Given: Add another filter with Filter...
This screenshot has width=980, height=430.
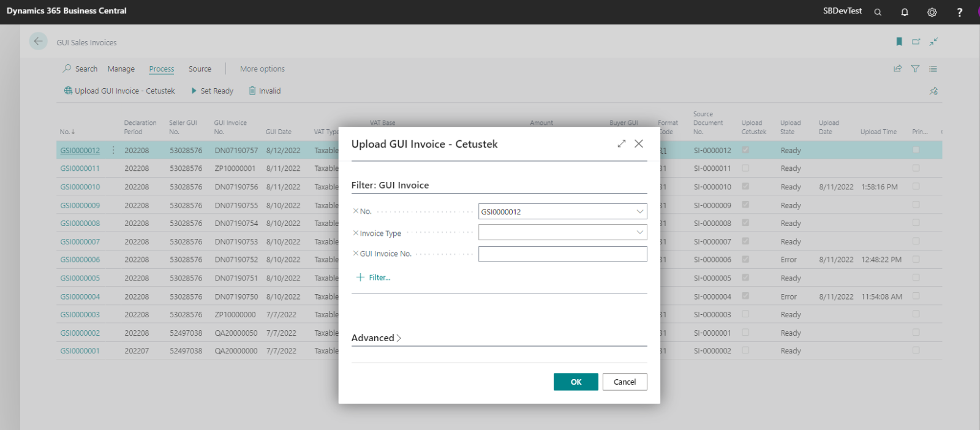Looking at the screenshot, I should [x=373, y=277].
